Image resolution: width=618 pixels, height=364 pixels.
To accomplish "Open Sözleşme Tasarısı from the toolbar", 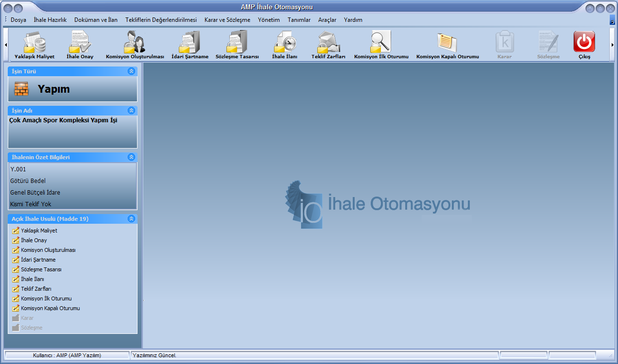I will pos(237,43).
